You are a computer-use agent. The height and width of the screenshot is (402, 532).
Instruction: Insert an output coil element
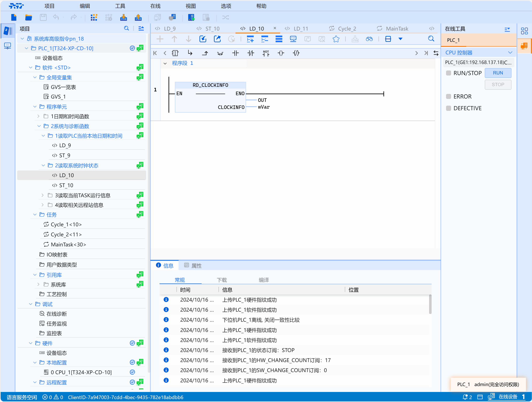[281, 53]
